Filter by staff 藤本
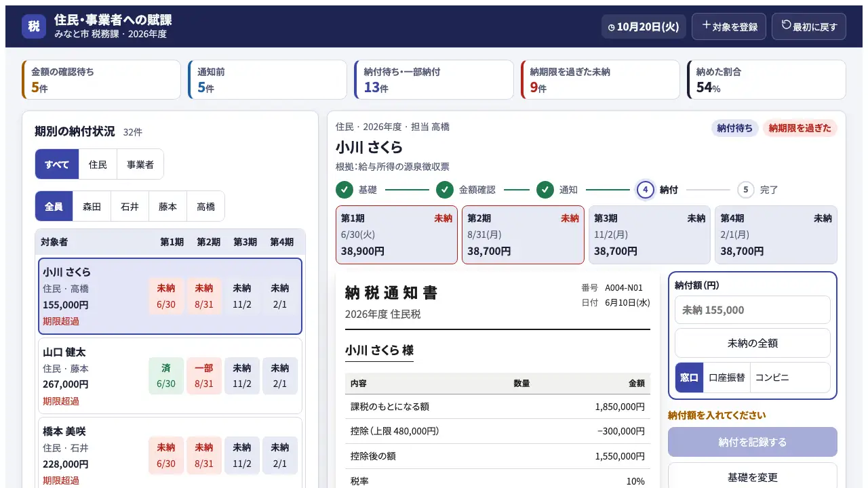 pyautogui.click(x=168, y=206)
